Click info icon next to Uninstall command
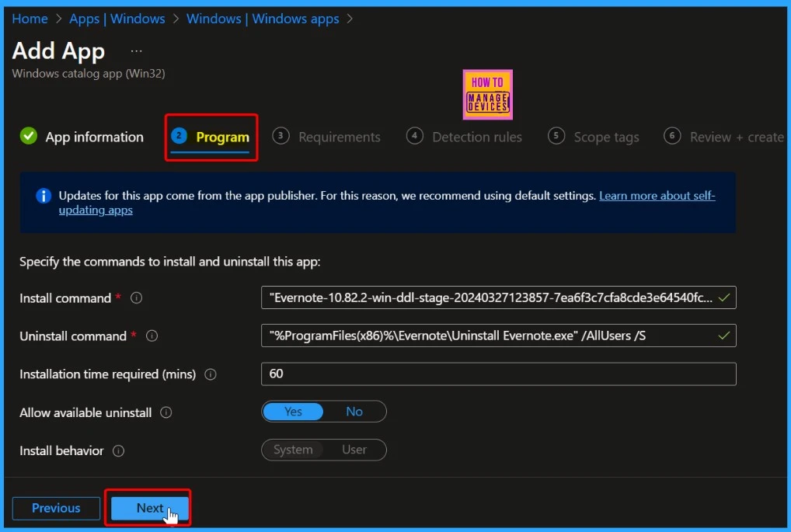 coord(152,336)
